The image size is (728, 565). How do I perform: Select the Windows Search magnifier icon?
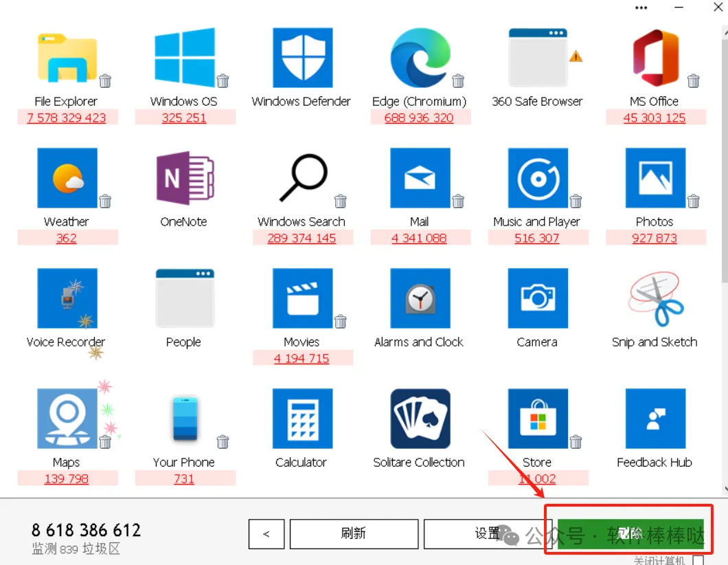(x=303, y=178)
